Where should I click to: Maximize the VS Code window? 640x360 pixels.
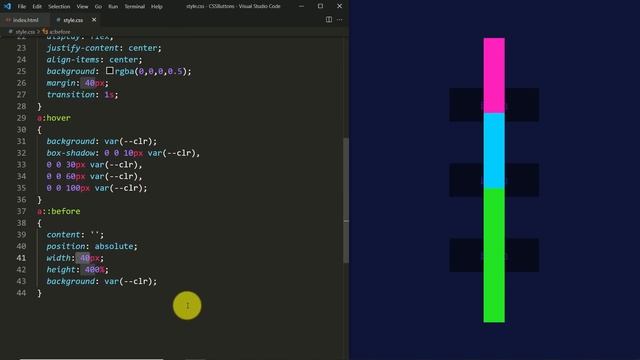[x=320, y=6]
